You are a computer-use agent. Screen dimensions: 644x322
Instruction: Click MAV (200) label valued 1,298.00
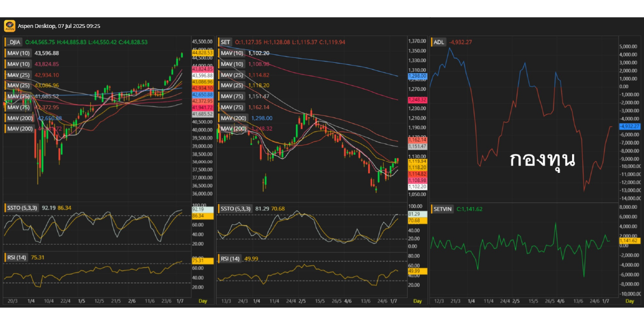[x=232, y=118]
